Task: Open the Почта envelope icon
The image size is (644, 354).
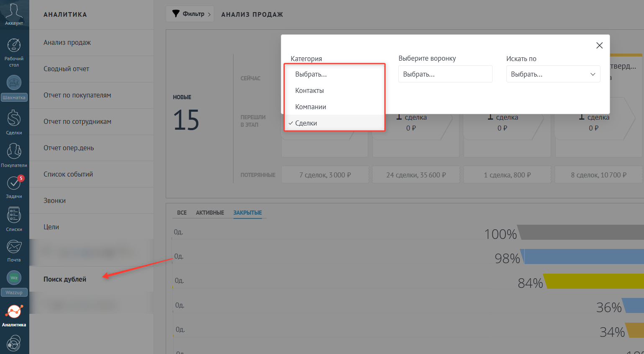Action: pos(14,247)
